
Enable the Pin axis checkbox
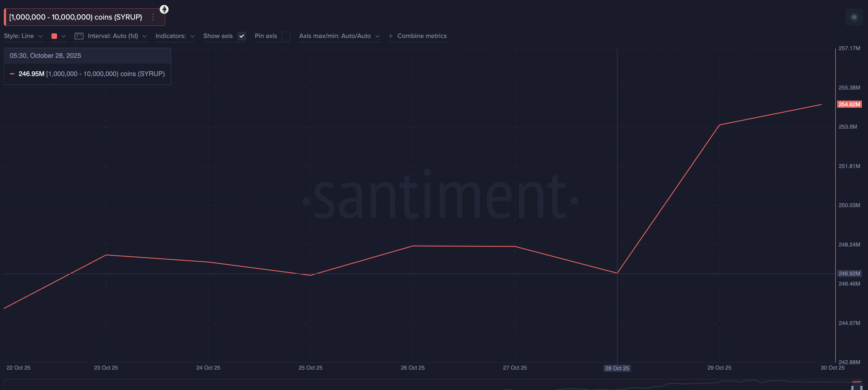286,36
